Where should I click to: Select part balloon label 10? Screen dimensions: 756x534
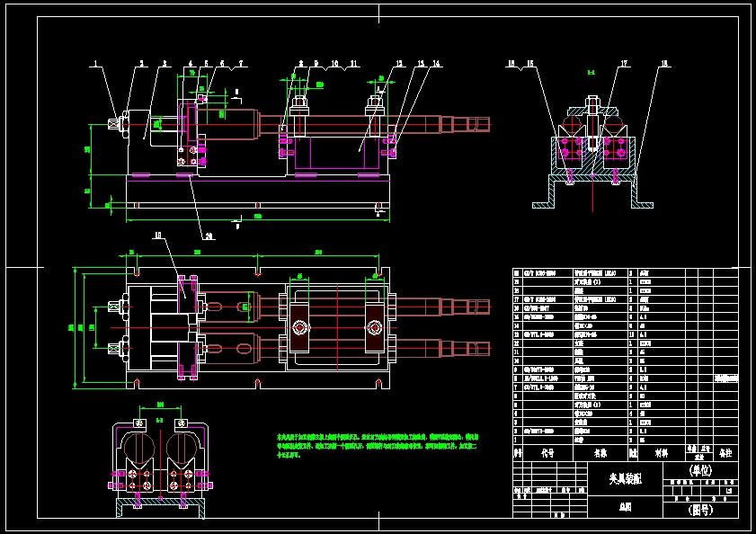(x=334, y=63)
